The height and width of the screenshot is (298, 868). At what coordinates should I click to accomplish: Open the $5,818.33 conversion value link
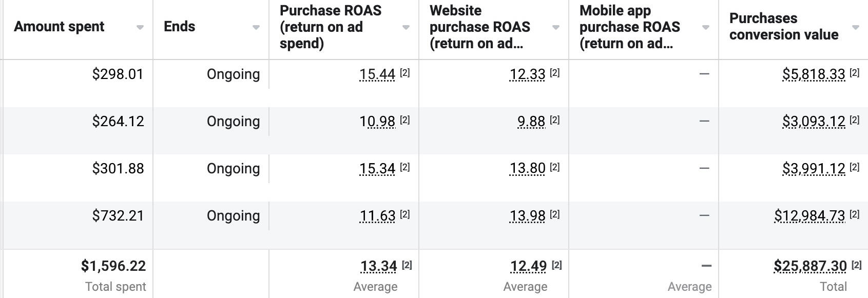click(x=814, y=74)
